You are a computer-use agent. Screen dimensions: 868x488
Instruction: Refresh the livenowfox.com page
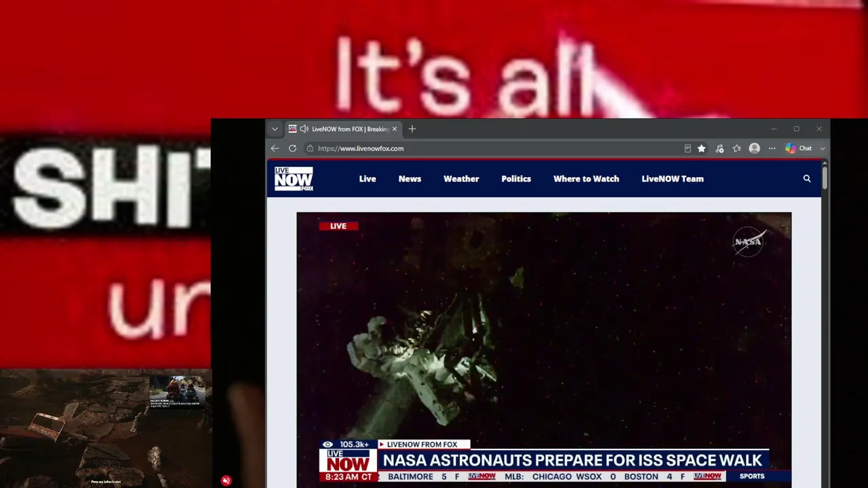[292, 148]
